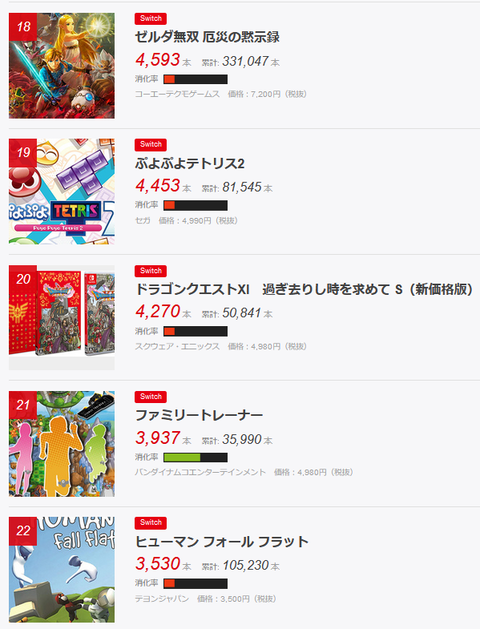Image resolution: width=480 pixels, height=629 pixels.
Task: Click Switch tag above ゼルダ無双
Action: [151, 18]
